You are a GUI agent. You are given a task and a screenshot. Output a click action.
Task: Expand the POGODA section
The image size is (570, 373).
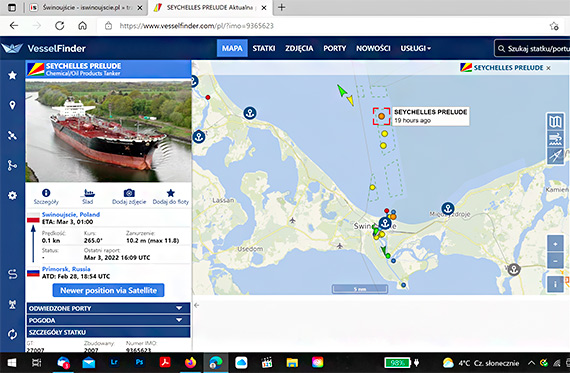click(108, 320)
